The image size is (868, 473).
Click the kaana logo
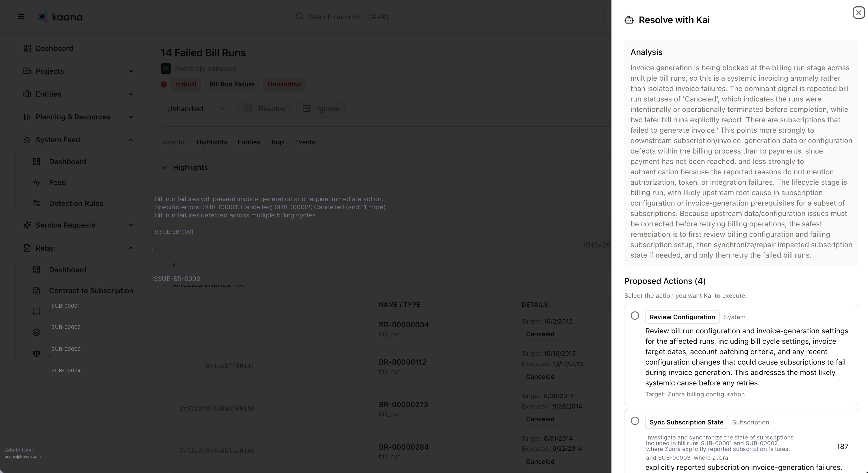click(60, 17)
